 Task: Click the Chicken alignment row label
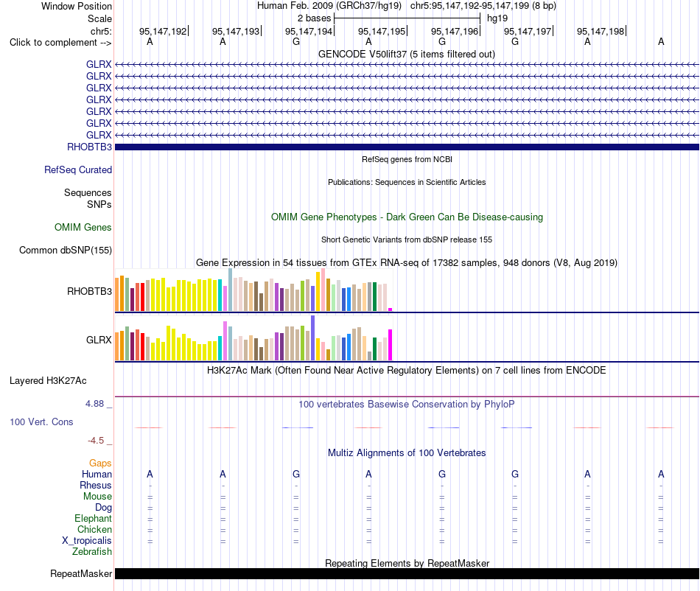tap(94, 529)
